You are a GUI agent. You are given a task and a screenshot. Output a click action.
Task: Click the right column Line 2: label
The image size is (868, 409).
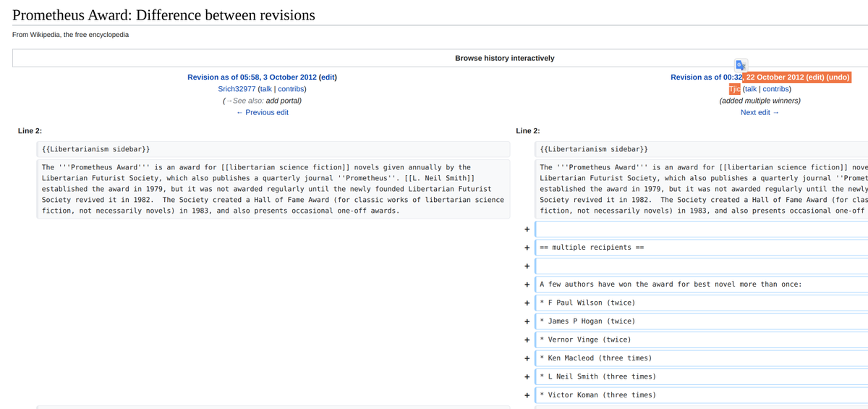[528, 130]
